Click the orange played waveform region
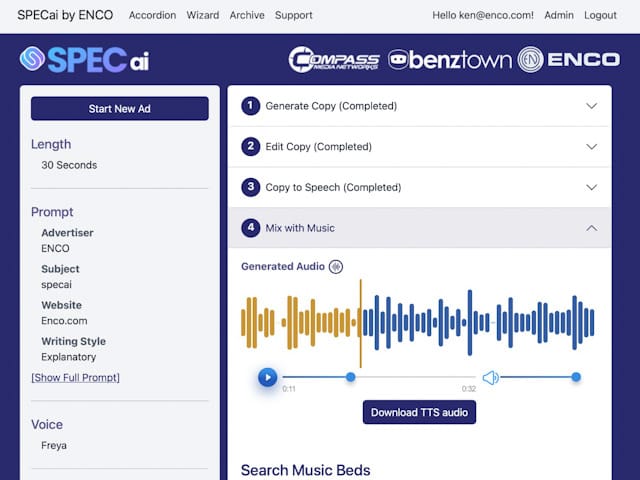 pos(299,322)
